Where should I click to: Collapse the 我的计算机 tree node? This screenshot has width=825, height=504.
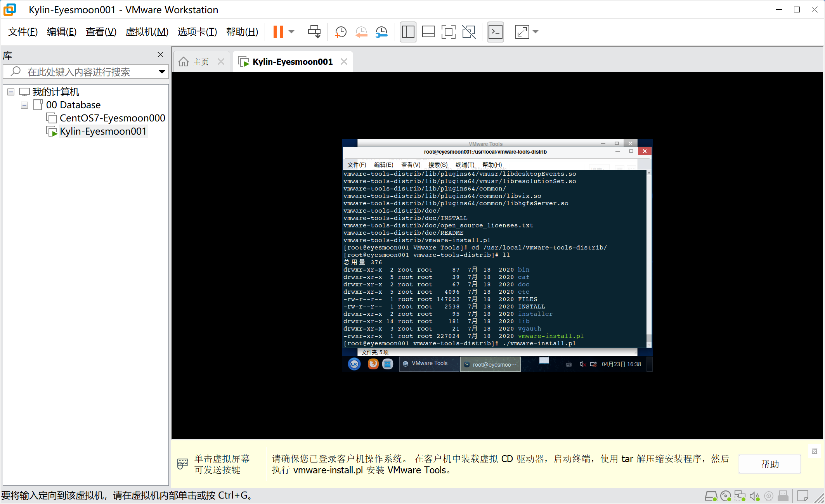[x=11, y=92]
